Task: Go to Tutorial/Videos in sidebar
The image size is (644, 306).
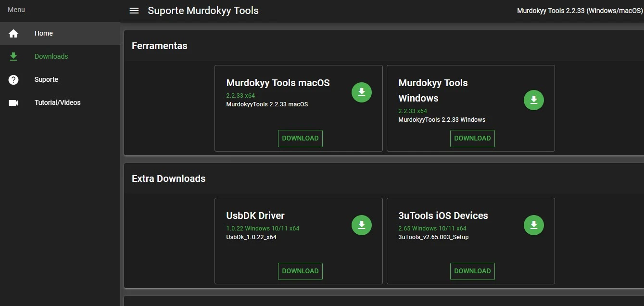Action: [60, 103]
